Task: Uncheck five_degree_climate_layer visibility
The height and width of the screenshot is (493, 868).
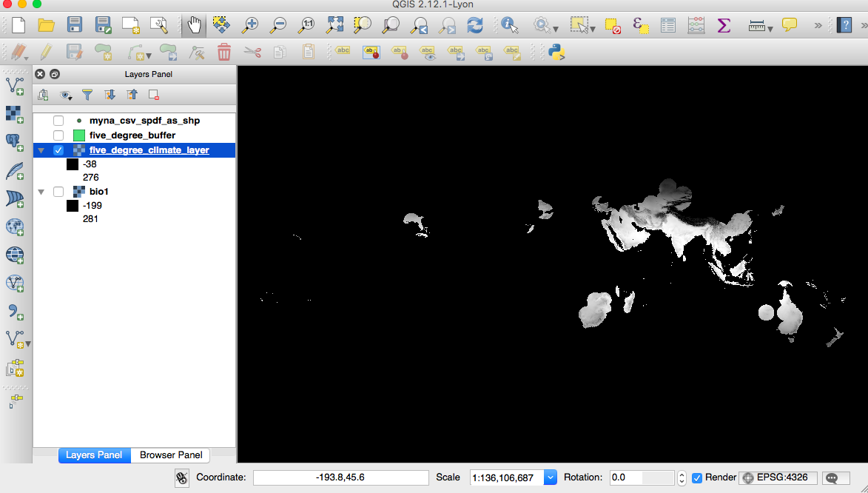Action: [x=58, y=150]
